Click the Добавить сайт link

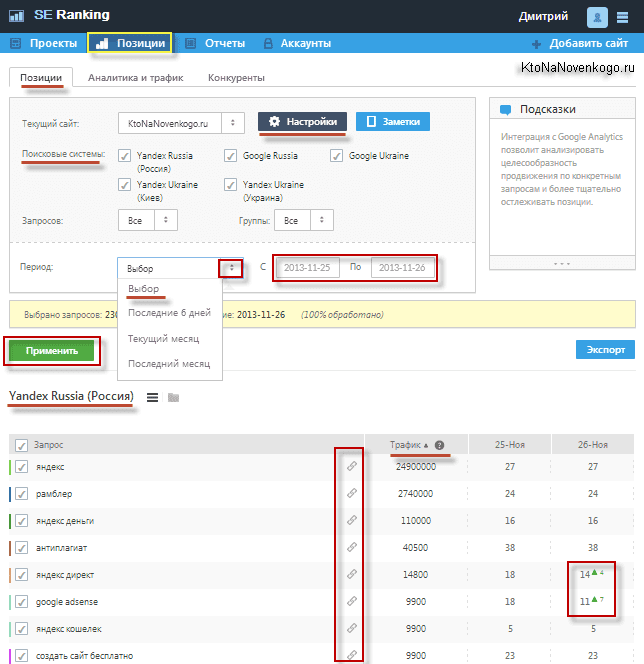[588, 43]
